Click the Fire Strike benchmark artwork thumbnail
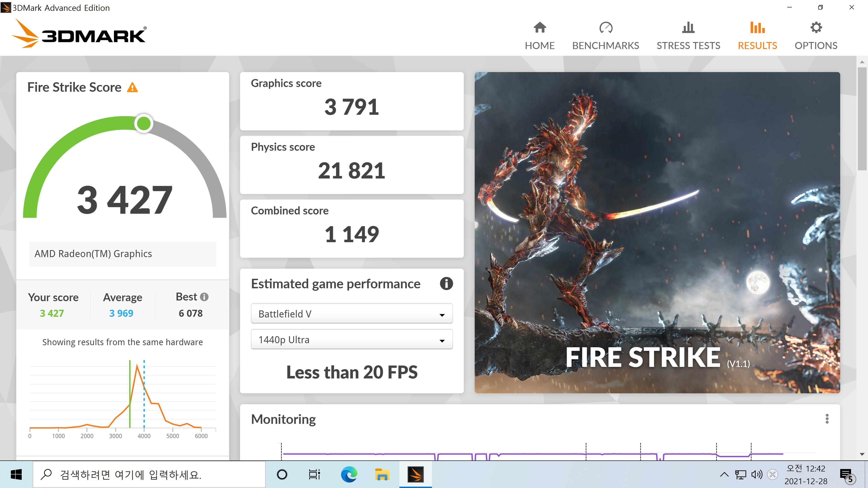Image resolution: width=868 pixels, height=488 pixels. coord(657,232)
